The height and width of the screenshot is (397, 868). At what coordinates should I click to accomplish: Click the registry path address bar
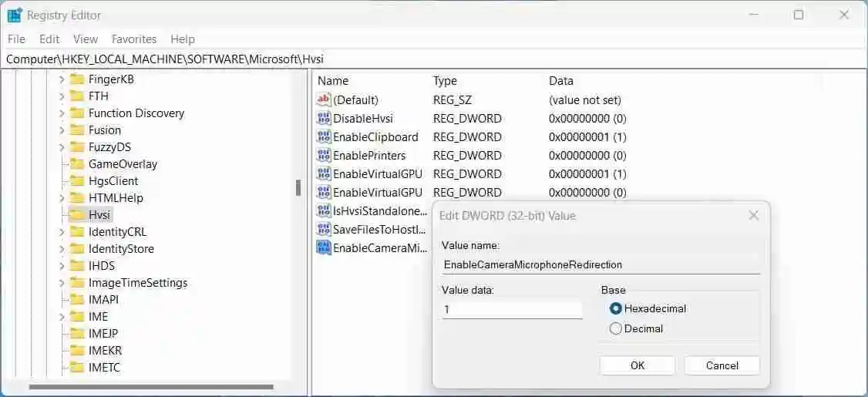(434, 59)
